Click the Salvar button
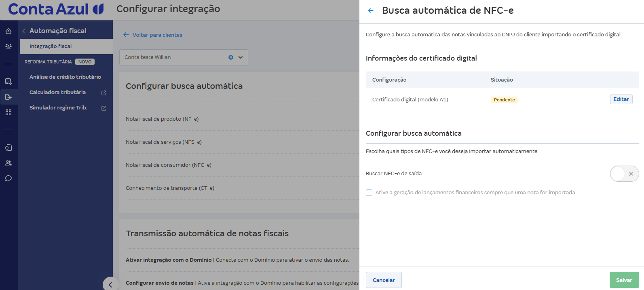This screenshot has width=644, height=290. 624,280
